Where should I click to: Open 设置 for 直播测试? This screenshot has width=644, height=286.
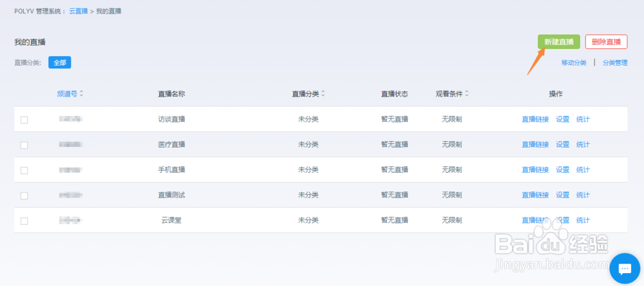click(563, 195)
